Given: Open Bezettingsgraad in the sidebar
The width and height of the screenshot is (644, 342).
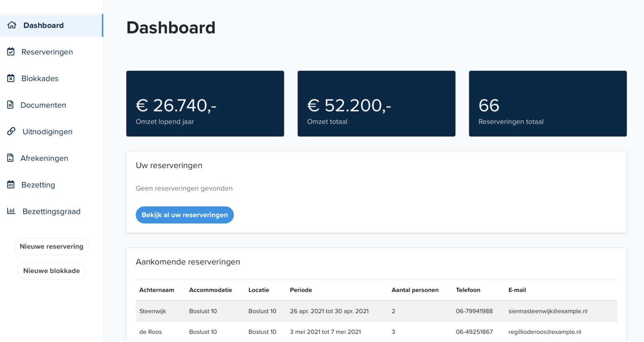Looking at the screenshot, I should [x=51, y=211].
